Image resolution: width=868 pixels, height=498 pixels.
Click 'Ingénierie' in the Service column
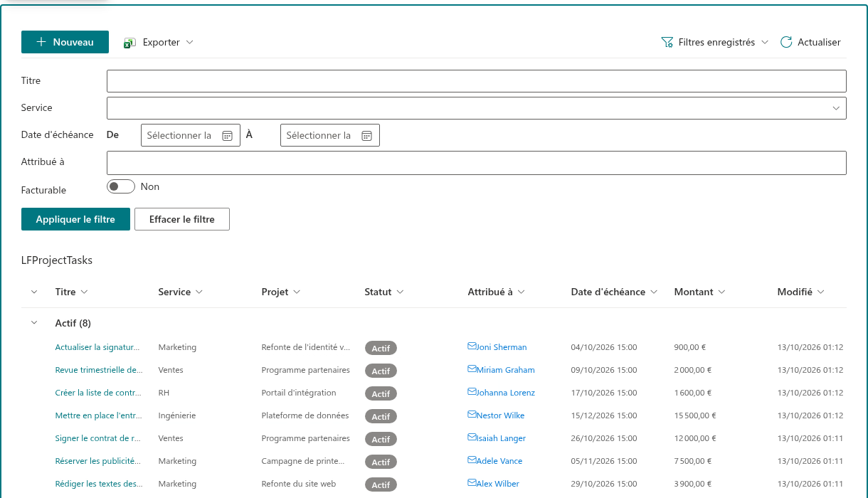(177, 415)
